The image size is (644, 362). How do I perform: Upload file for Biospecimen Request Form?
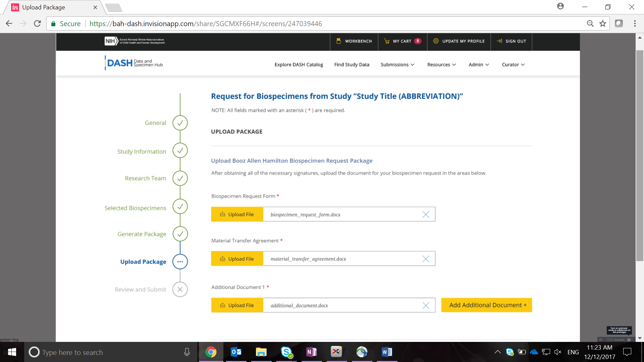coord(237,215)
